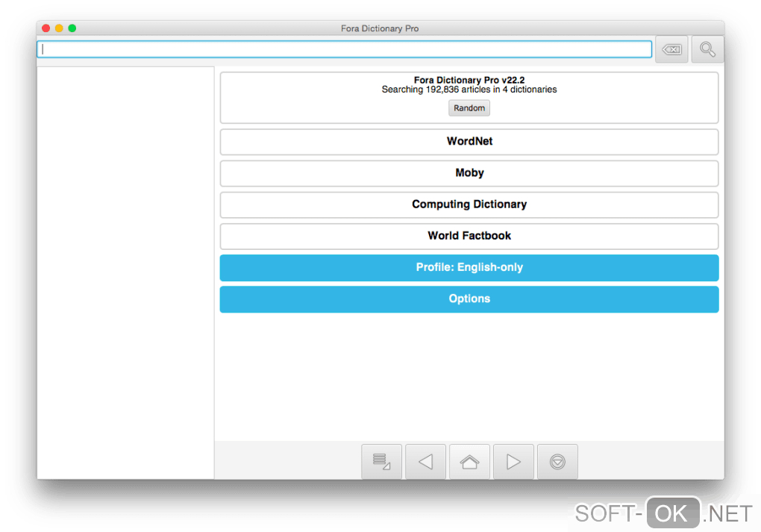The width and height of the screenshot is (761, 532).
Task: Open the circled dropdown menu icon
Action: coord(557,461)
